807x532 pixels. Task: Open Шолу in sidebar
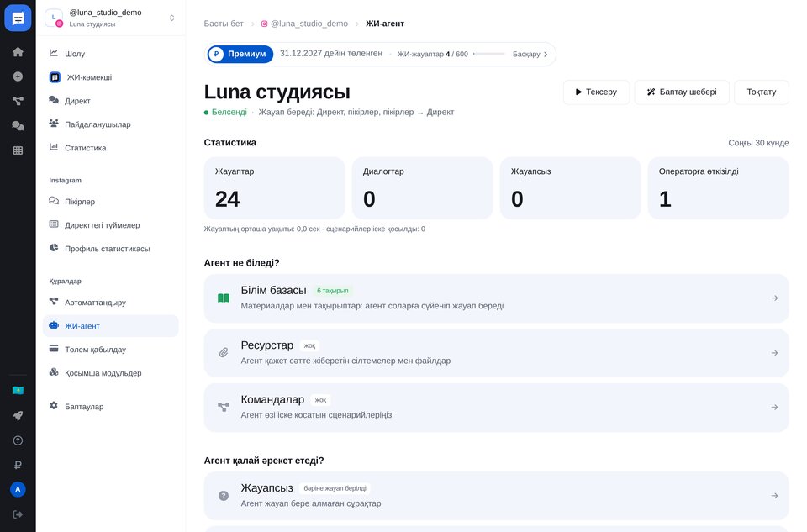coord(111,54)
